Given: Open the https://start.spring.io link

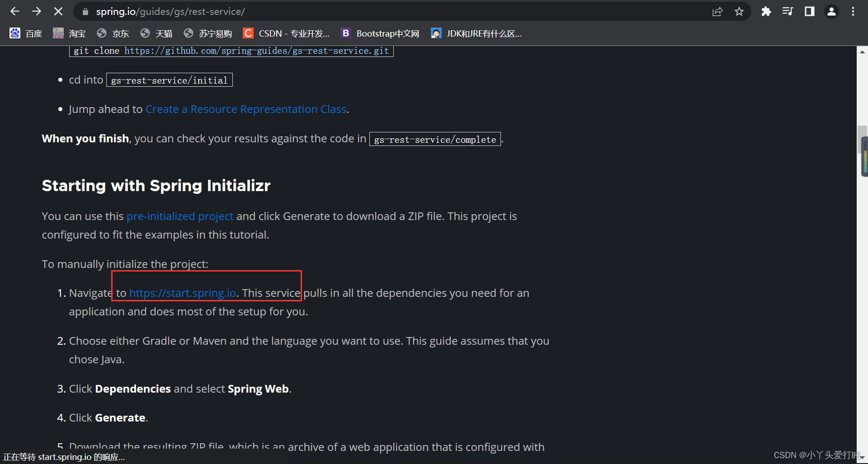Looking at the screenshot, I should point(183,293).
